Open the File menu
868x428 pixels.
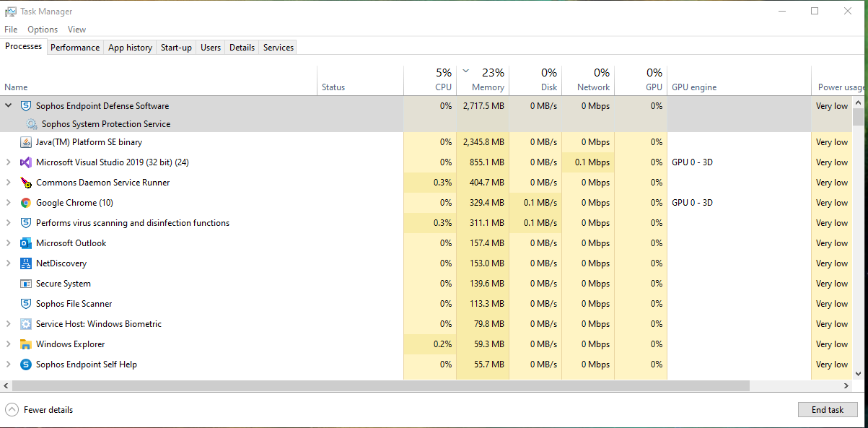(x=11, y=30)
